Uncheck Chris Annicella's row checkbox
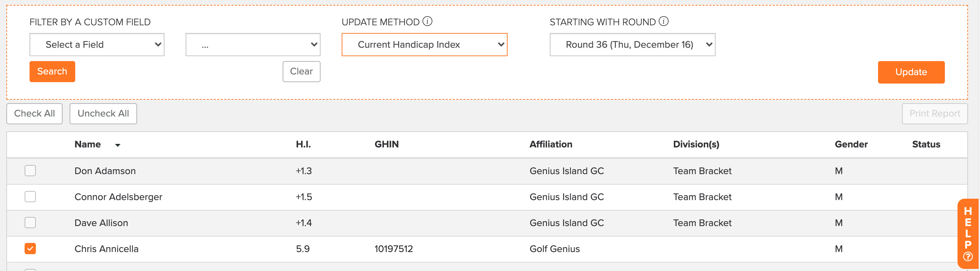The image size is (980, 271). tap(30, 249)
